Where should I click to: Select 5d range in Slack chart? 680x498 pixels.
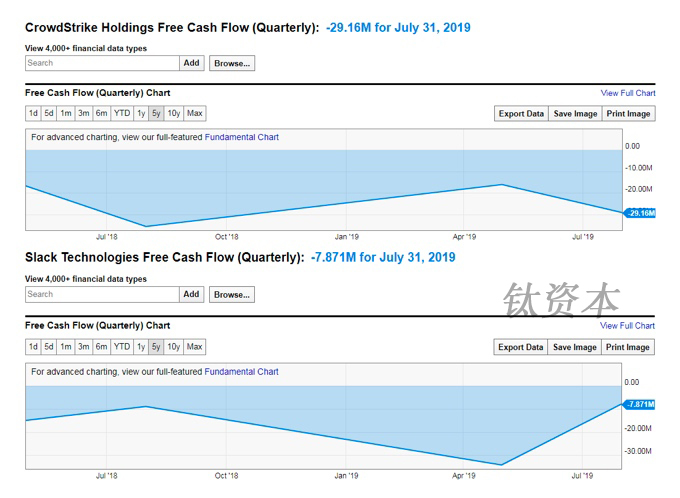pyautogui.click(x=49, y=347)
